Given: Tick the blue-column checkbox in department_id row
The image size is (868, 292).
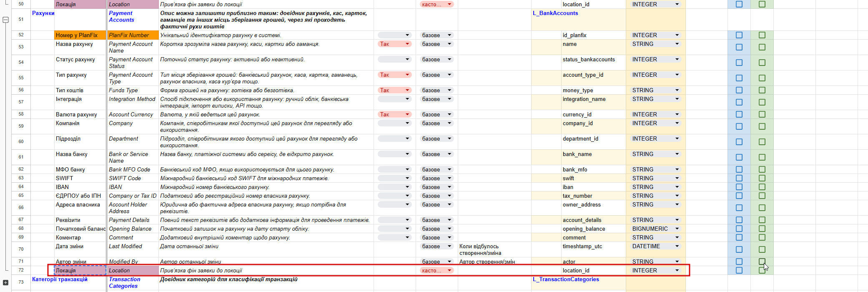Looking at the screenshot, I should (739, 142).
